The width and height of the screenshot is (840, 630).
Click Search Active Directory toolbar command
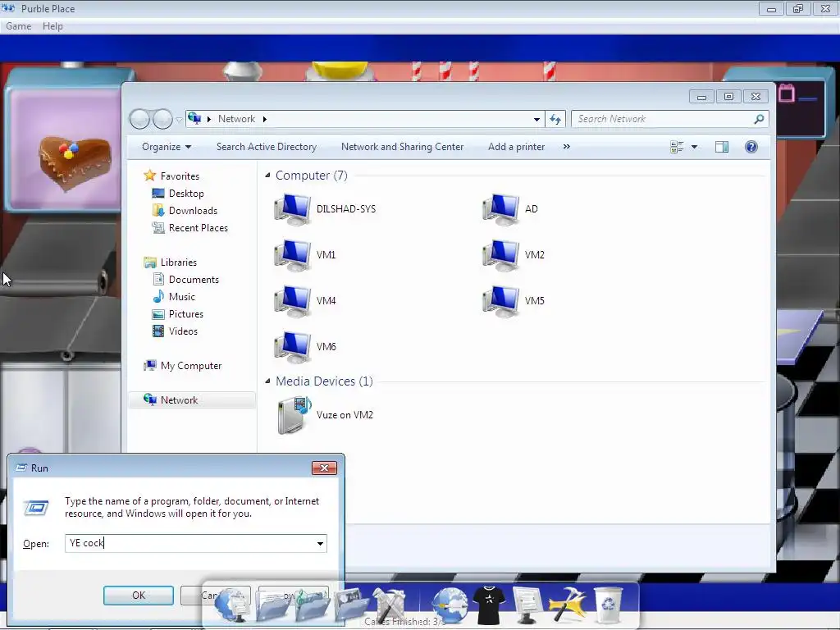[267, 147]
